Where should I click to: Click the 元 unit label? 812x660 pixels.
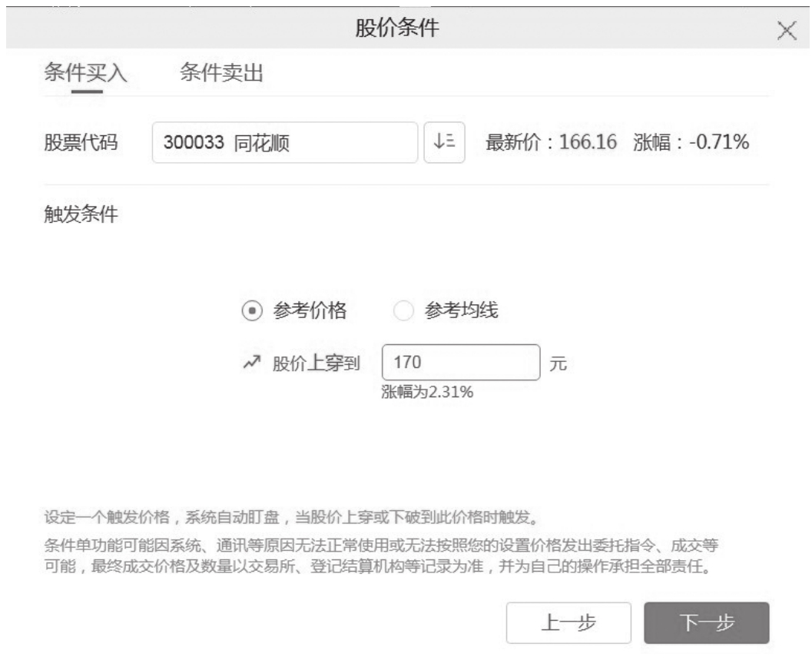558,363
